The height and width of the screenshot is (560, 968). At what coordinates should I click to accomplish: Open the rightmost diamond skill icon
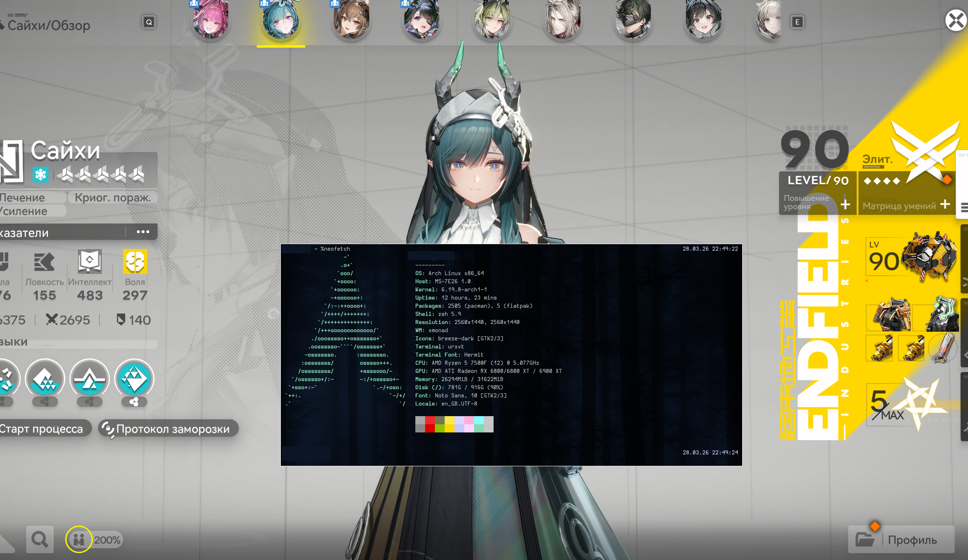(x=134, y=379)
